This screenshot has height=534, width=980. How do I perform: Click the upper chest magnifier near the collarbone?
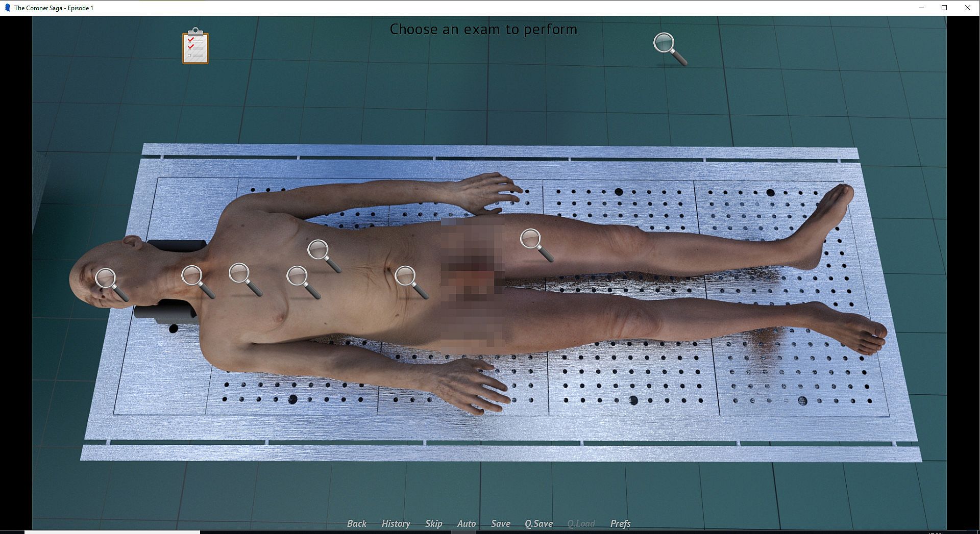pos(246,279)
